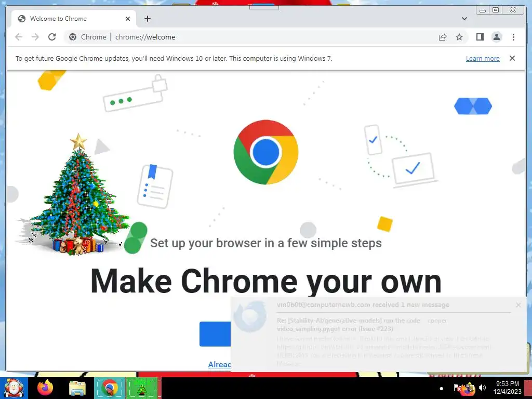Reload the chrome://welcome page
Image resolution: width=532 pixels, height=399 pixels.
click(52, 37)
